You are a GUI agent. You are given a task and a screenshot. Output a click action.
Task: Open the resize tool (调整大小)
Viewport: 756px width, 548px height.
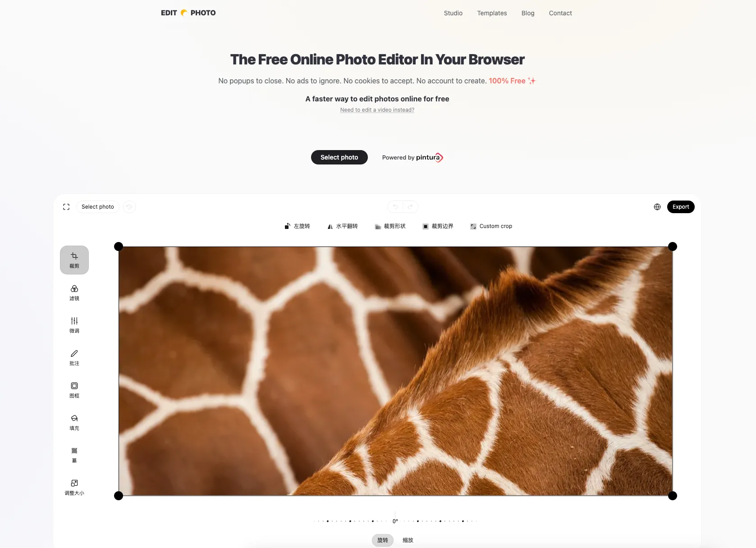(74, 487)
